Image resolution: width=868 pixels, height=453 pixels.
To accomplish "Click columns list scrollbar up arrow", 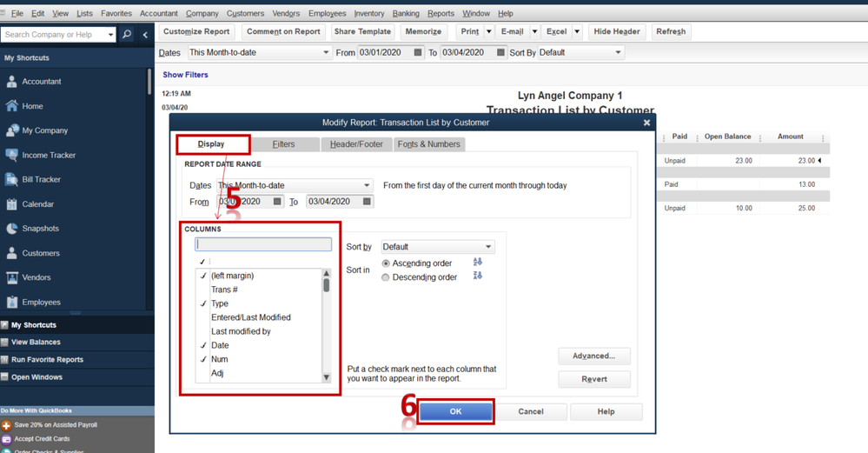I will [x=326, y=274].
